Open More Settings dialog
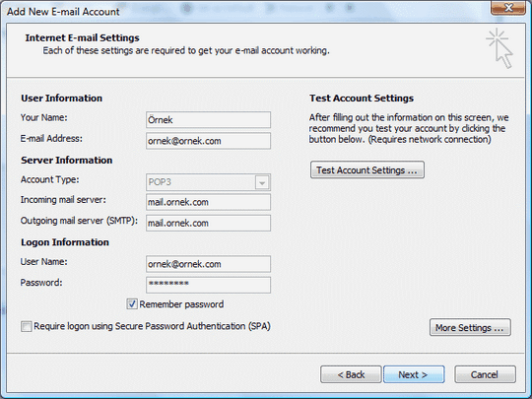Screen dimensions: 532x399 470,327
